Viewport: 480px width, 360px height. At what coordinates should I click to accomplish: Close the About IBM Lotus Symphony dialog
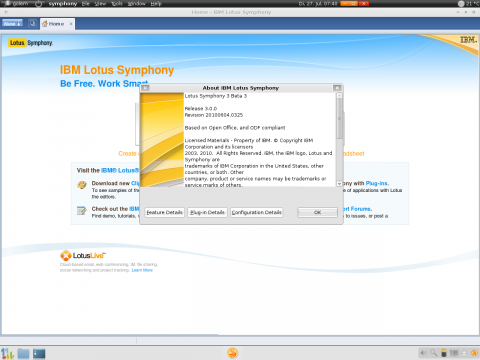click(337, 88)
